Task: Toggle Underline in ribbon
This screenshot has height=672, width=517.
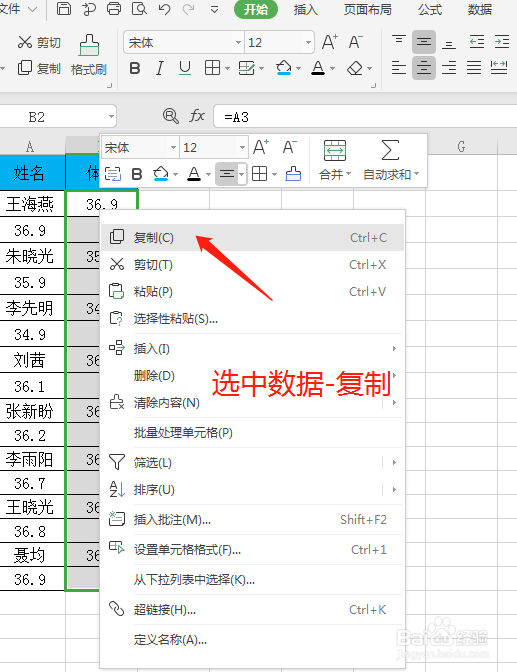Action: tap(185, 68)
